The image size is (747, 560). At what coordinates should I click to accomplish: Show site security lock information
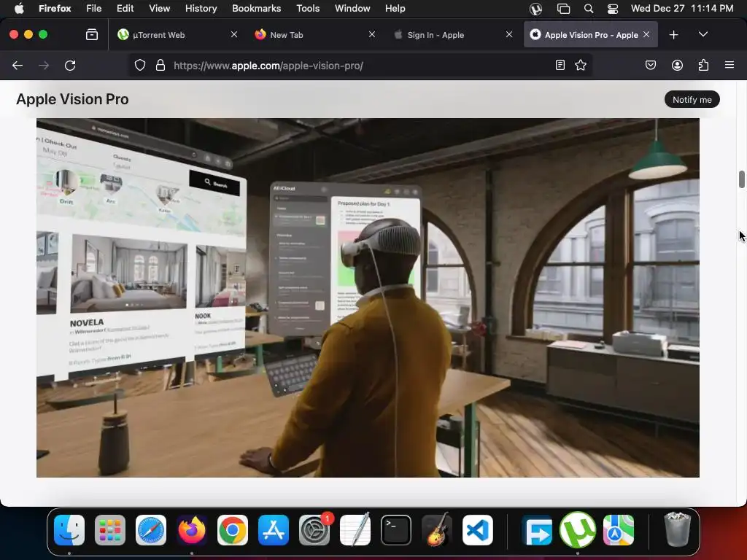click(160, 66)
